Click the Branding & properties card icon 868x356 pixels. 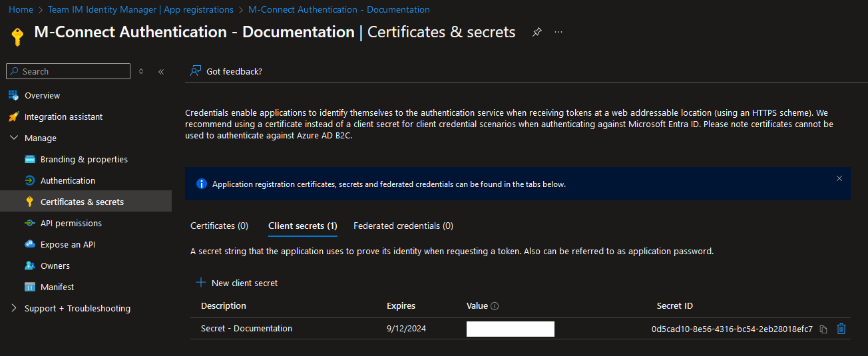29,159
